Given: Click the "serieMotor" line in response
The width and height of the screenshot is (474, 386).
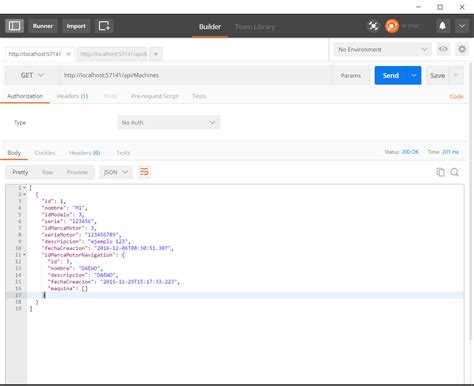Looking at the screenshot, I should tap(81, 235).
